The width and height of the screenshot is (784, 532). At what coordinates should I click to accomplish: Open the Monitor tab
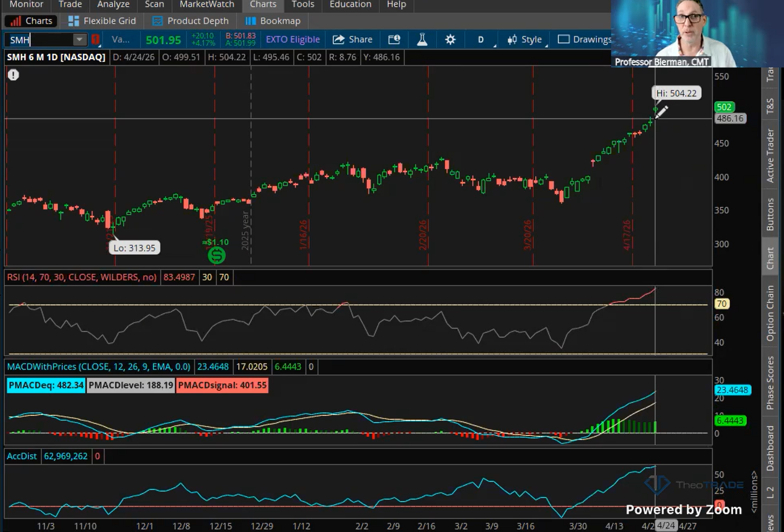[26, 4]
